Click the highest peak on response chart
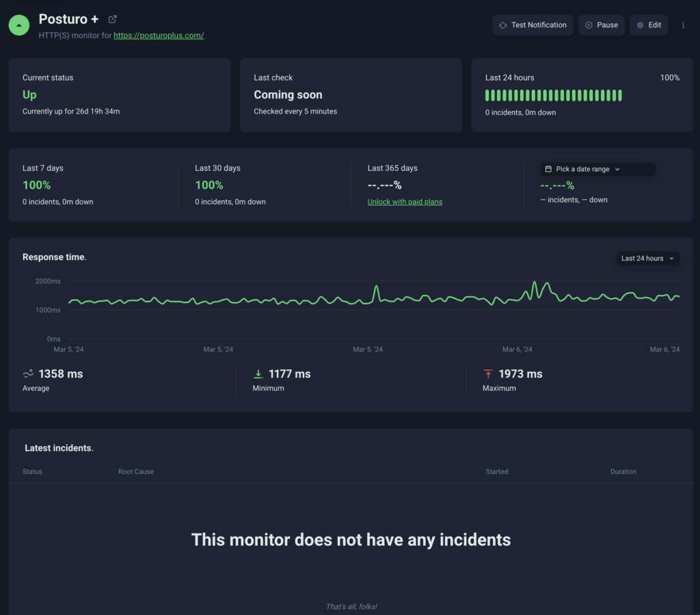This screenshot has height=615, width=700. pyautogui.click(x=535, y=283)
